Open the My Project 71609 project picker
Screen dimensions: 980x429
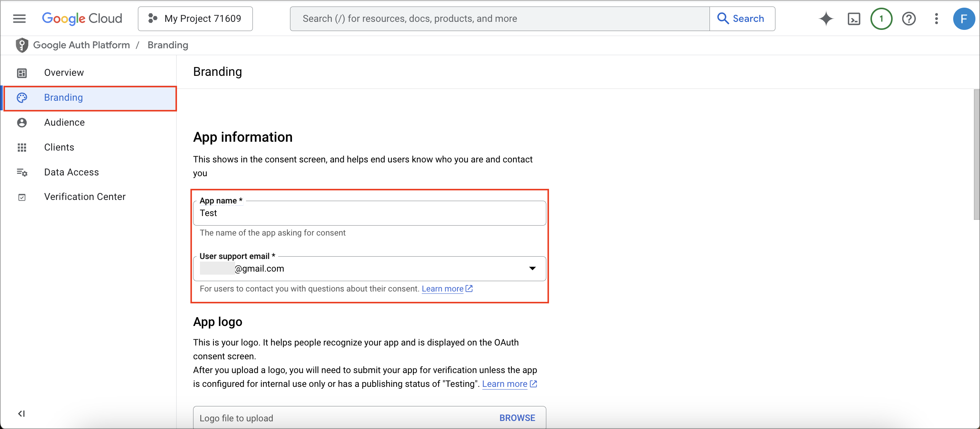(195, 18)
